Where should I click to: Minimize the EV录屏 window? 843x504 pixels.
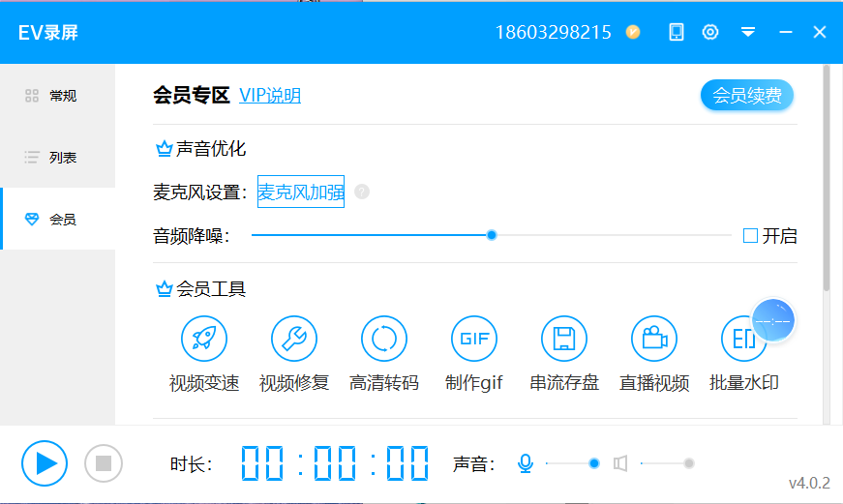click(x=786, y=32)
